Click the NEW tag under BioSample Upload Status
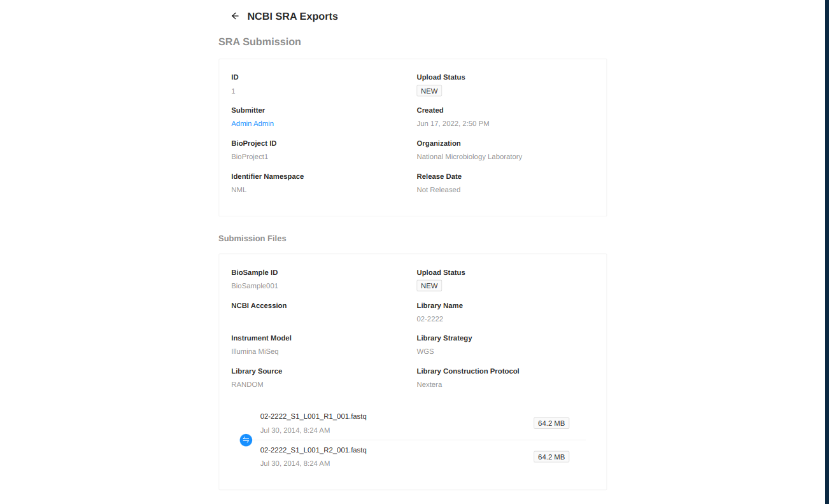 pos(429,286)
